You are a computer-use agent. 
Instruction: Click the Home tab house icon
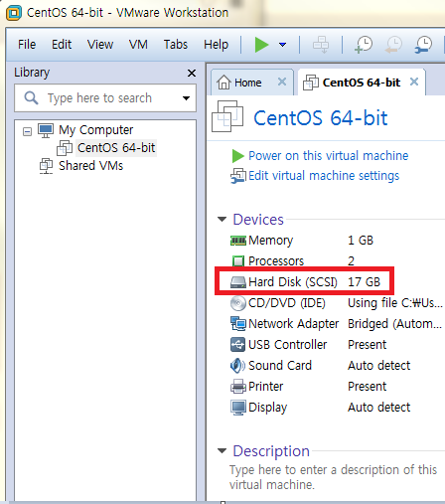pos(223,83)
